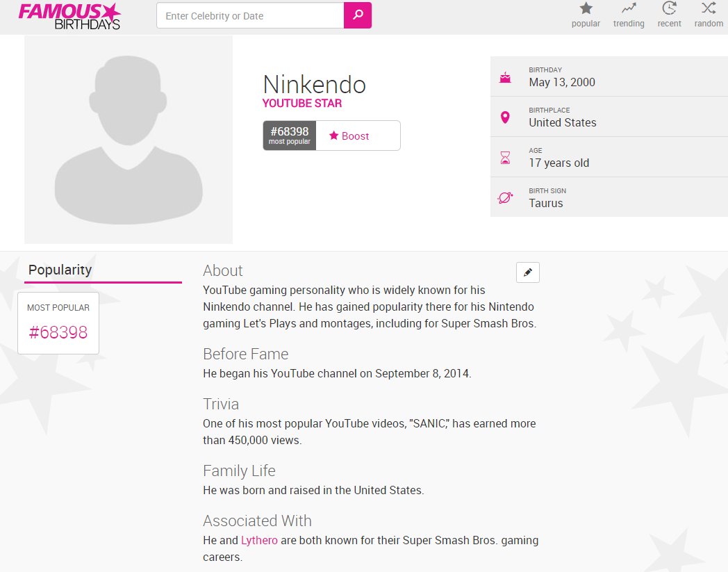Click the Associated With heading
The height and width of the screenshot is (572, 728).
(257, 521)
